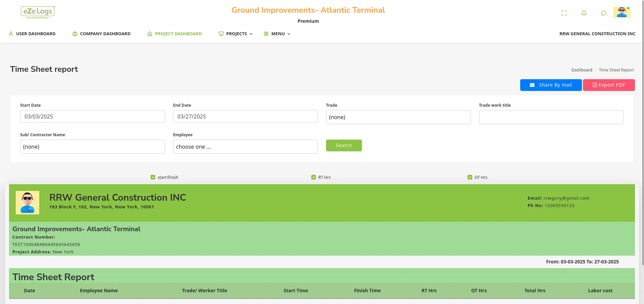Toggle the RT Hrs checkbox
This screenshot has width=644, height=304.
coord(314,177)
